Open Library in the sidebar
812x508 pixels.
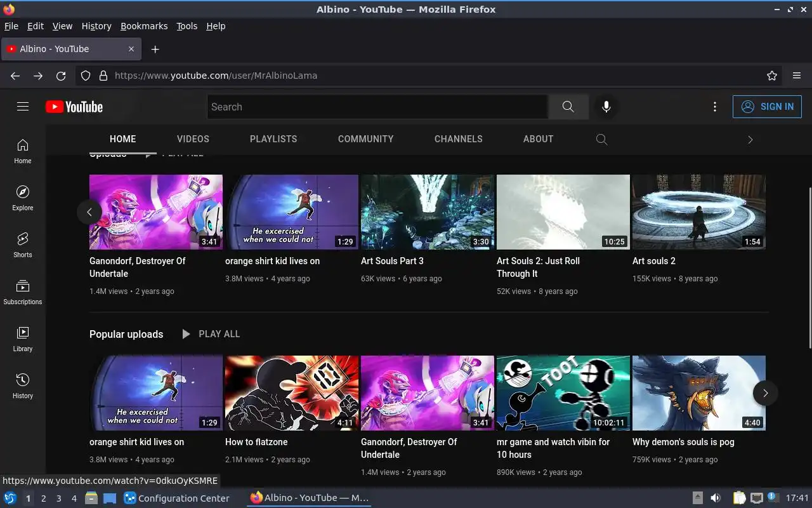(x=23, y=339)
